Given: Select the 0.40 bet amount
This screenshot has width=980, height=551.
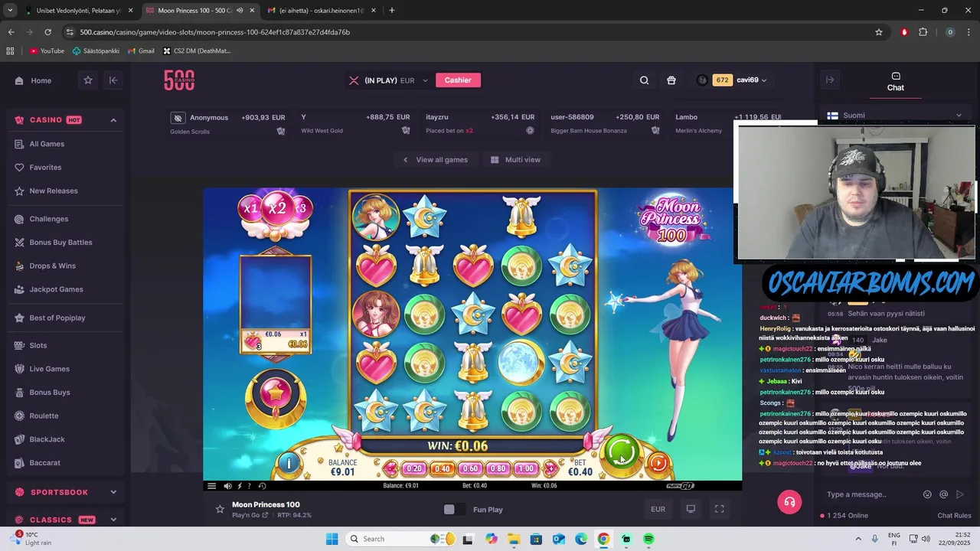Looking at the screenshot, I should click(x=442, y=468).
